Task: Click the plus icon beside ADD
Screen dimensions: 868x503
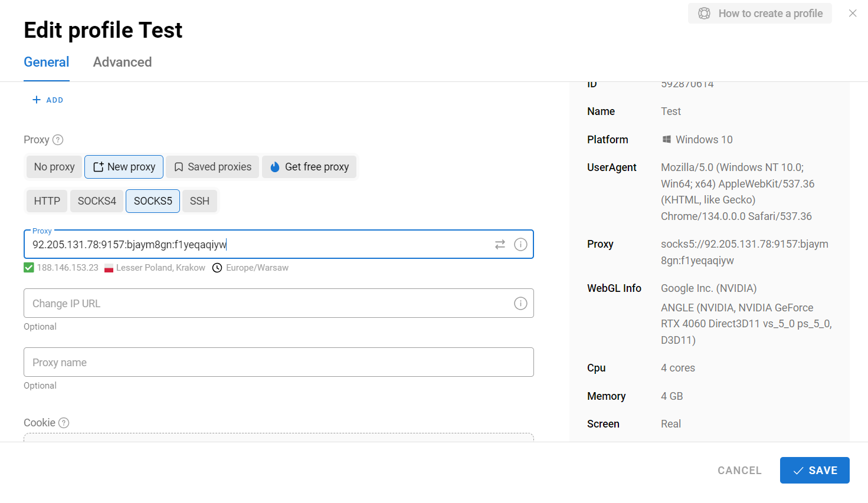Action: pos(37,100)
